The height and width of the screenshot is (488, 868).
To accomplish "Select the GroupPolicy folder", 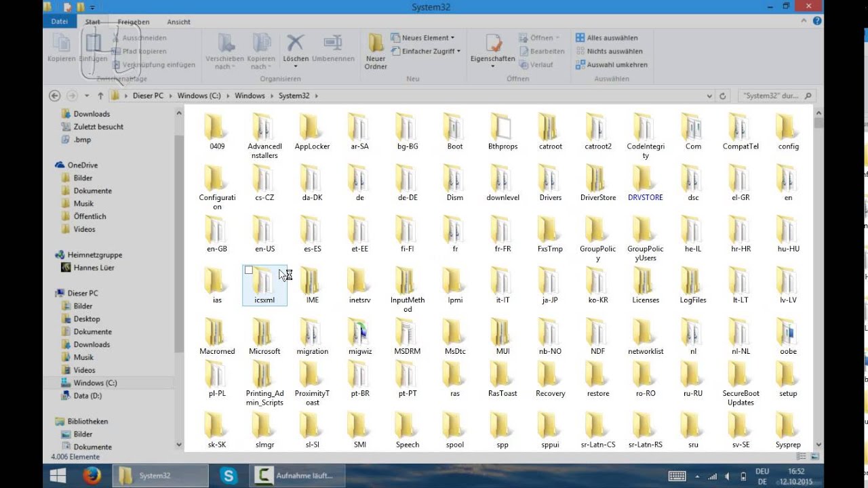I will pos(597,239).
